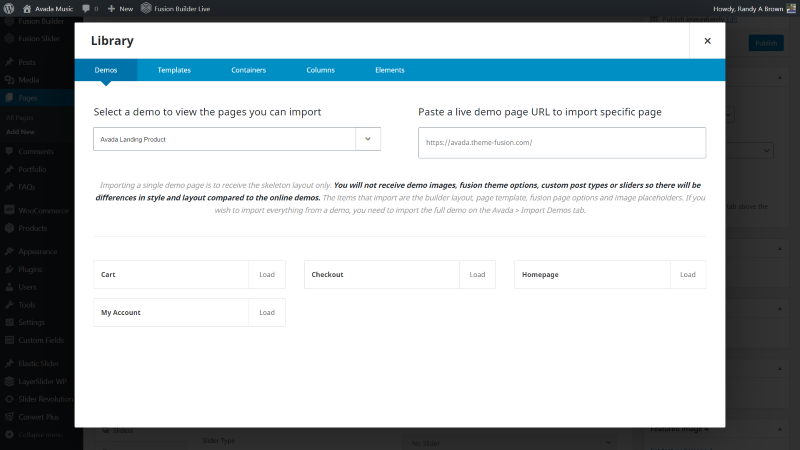
Task: Load the My Account demo page
Action: tap(267, 312)
